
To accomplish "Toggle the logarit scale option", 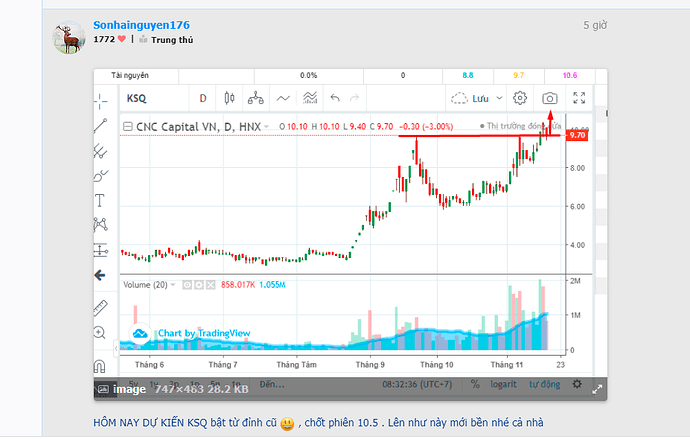I will [x=503, y=384].
